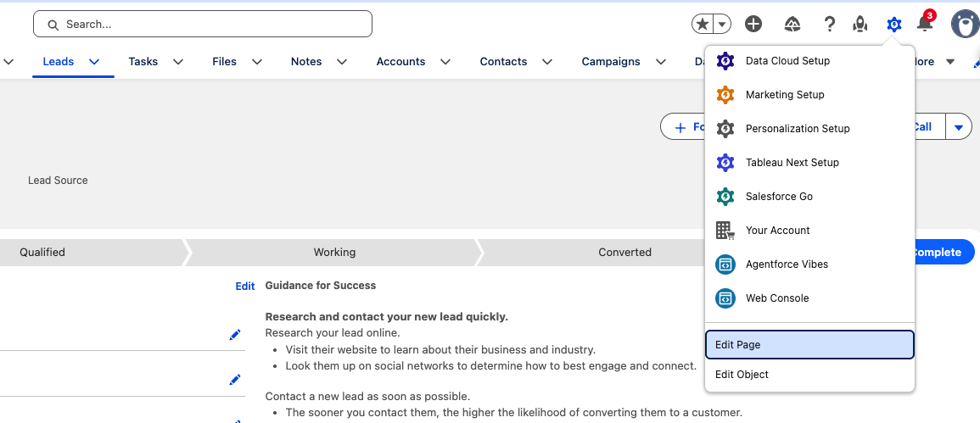Viewport: 980px width, 423px height.
Task: Expand the Contacts tab chevron
Action: point(547,61)
